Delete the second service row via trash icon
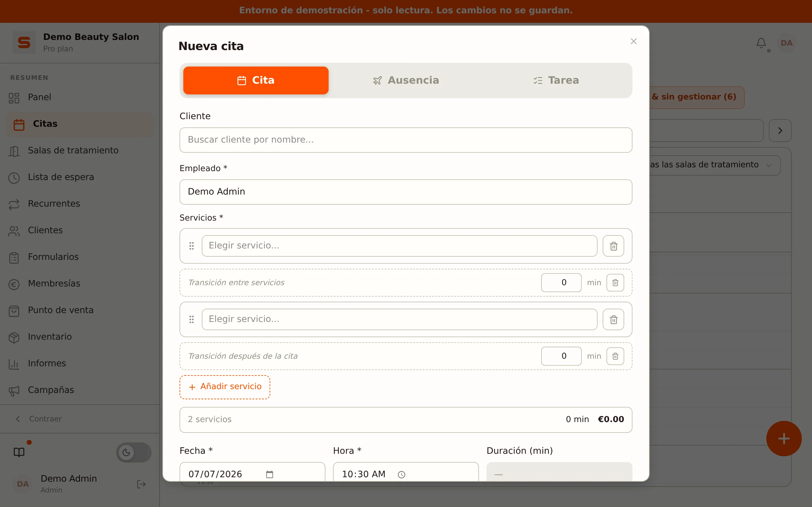 pos(613,319)
